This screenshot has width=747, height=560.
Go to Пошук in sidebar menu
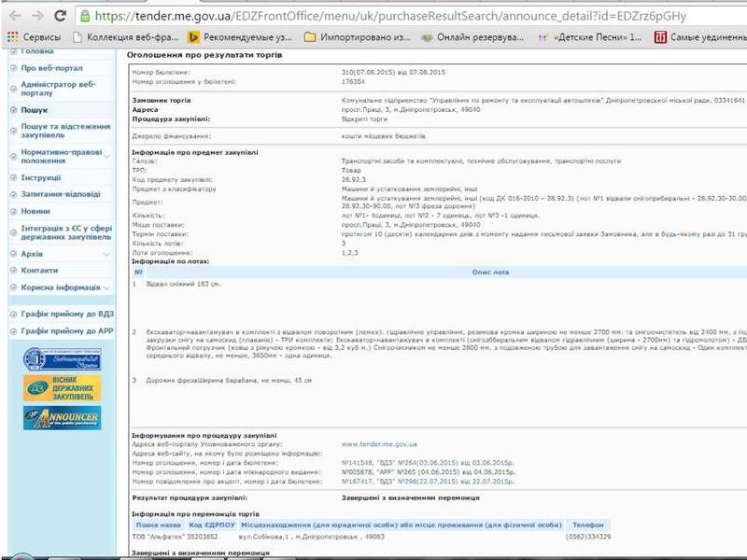pyautogui.click(x=35, y=109)
